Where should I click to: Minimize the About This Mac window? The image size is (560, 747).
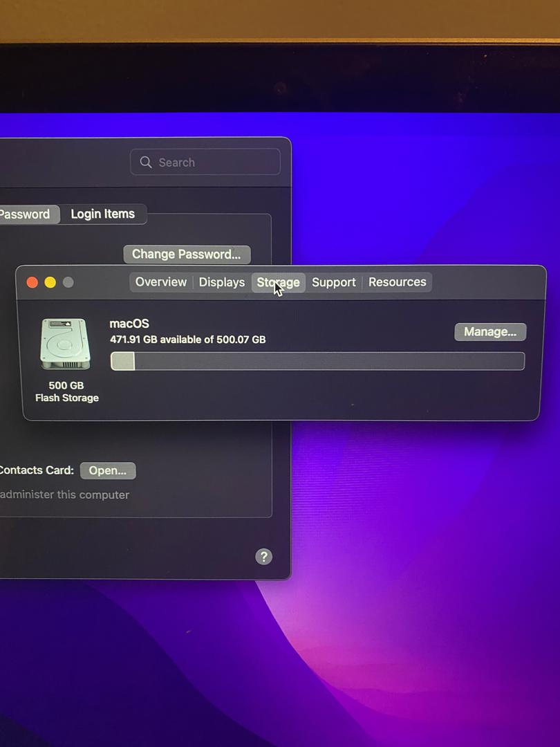click(x=50, y=282)
